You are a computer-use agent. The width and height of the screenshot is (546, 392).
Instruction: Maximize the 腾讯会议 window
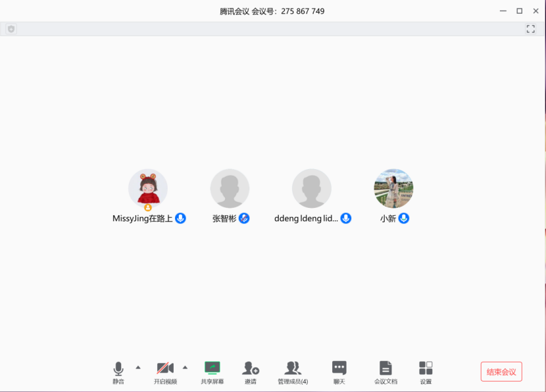(520, 11)
